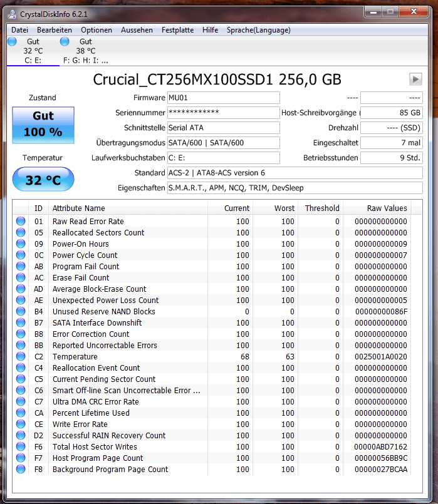Click status orb of Program Fail Count
The height and width of the screenshot is (504, 438).
(x=21, y=266)
